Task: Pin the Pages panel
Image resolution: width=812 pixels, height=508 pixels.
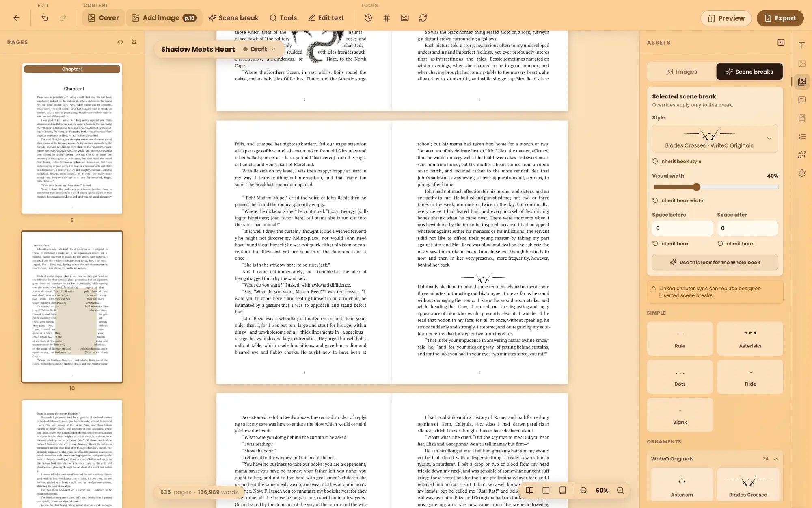Action: (134, 42)
